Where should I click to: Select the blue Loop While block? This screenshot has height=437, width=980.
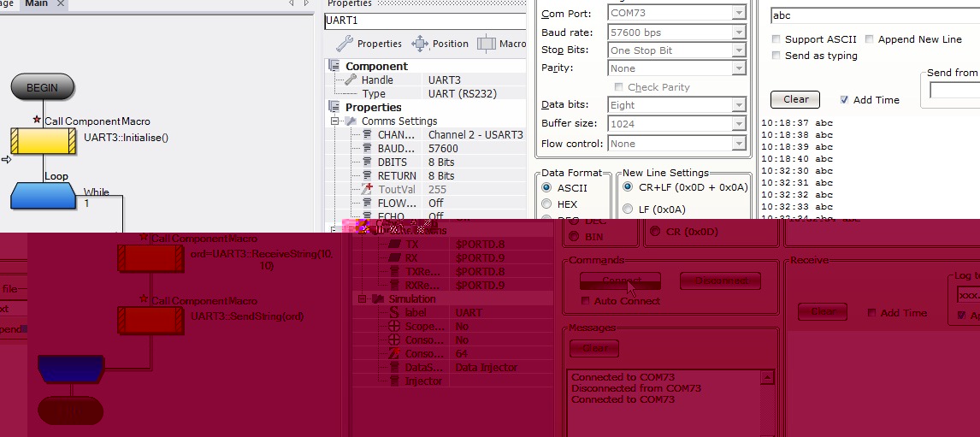(x=43, y=195)
